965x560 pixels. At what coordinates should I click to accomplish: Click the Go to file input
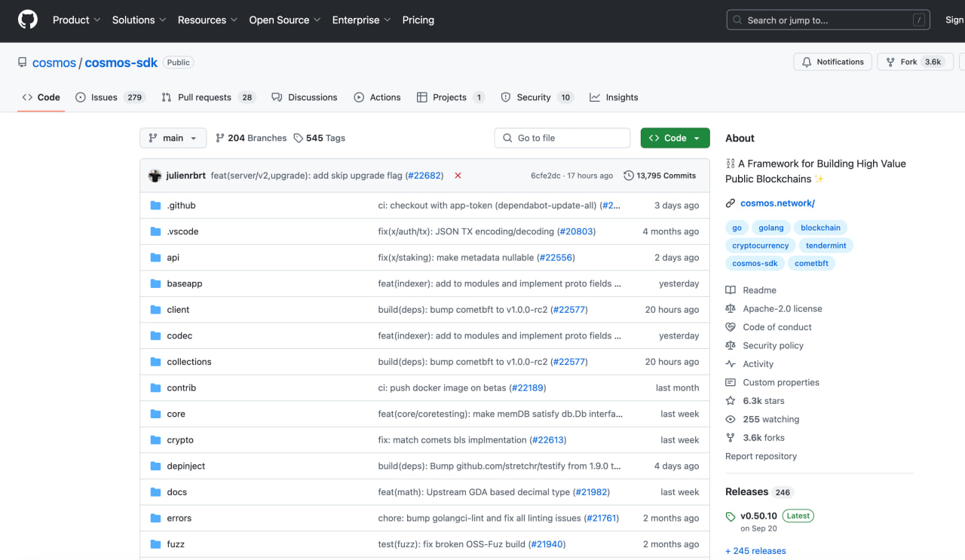tap(562, 138)
